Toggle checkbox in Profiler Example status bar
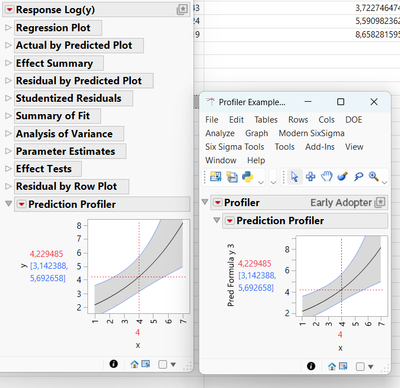This screenshot has height=388, width=400. (x=360, y=367)
